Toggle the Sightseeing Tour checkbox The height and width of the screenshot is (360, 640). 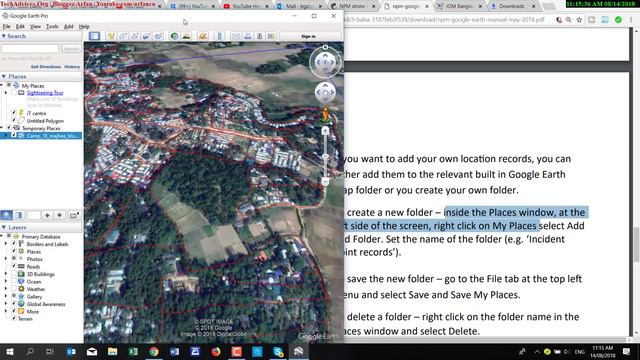(13, 93)
